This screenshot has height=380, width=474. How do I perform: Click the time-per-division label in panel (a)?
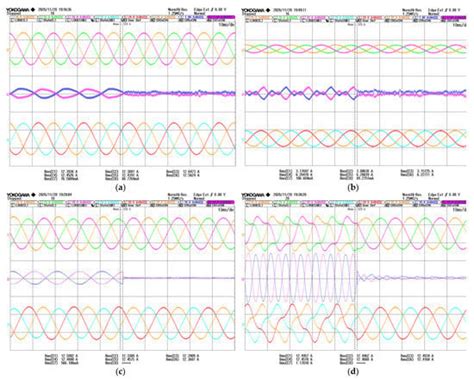227,25
